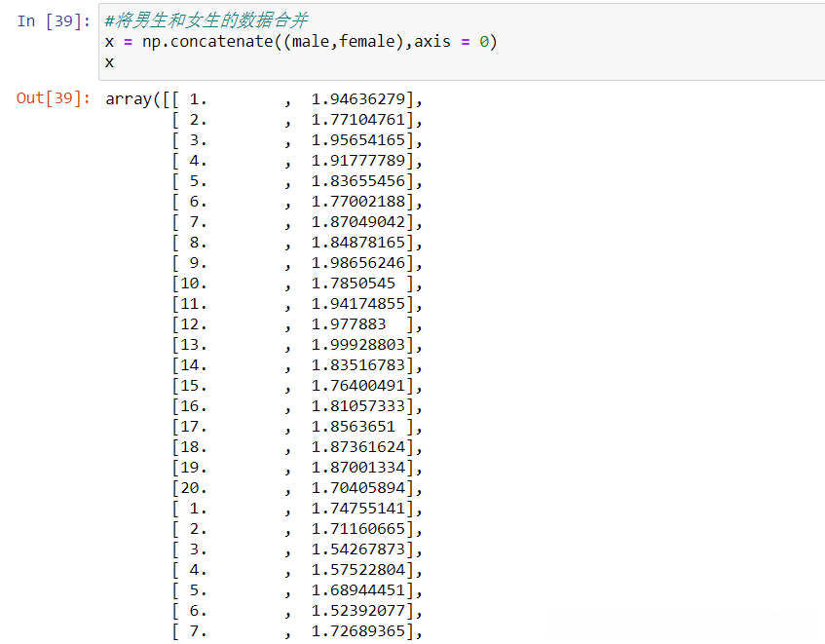Click the value 1.76400491
The width and height of the screenshot is (825, 644).
click(358, 386)
